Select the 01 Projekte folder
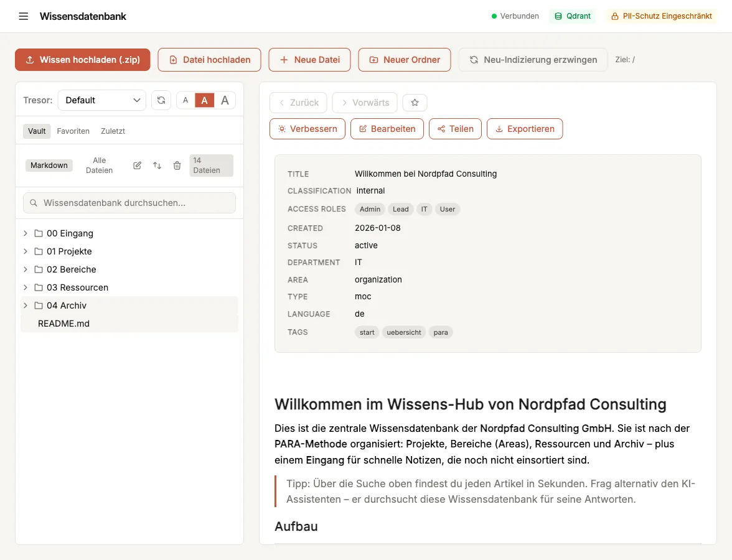The width and height of the screenshot is (732, 560). 129,251
